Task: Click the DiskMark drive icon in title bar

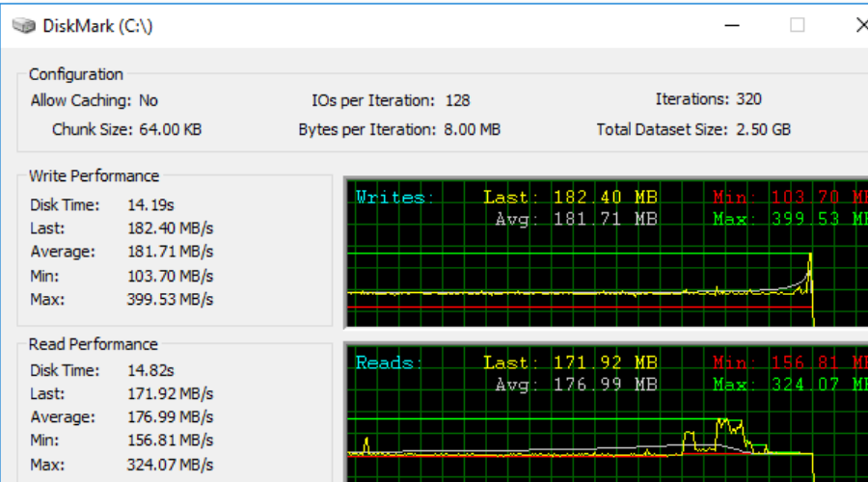Action: 24,25
